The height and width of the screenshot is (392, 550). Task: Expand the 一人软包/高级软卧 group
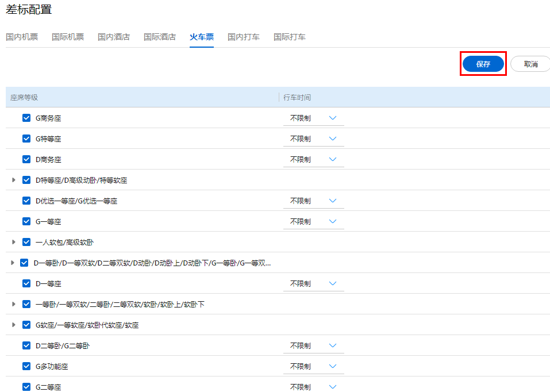click(14, 242)
